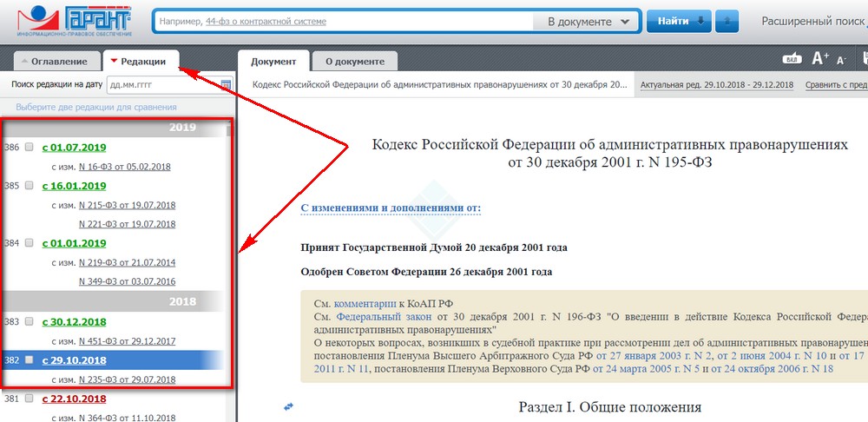Open law 'N 221-ФЗ от 19.07.2018'
Image resolution: width=868 pixels, height=422 pixels.
[x=128, y=224]
